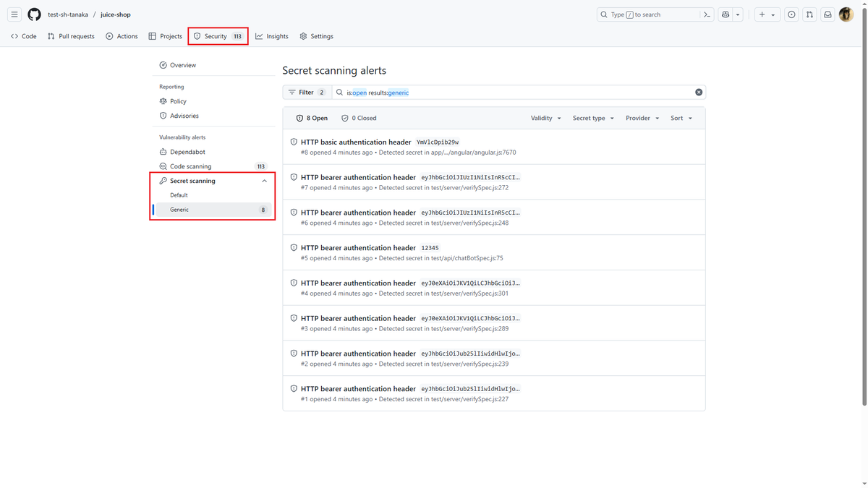The width and height of the screenshot is (868, 488).
Task: Open alert #6 bearer authentication header
Action: pyautogui.click(x=358, y=213)
